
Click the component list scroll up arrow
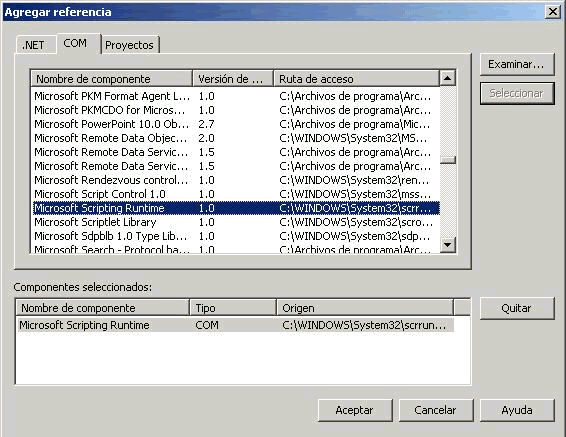coord(448,78)
